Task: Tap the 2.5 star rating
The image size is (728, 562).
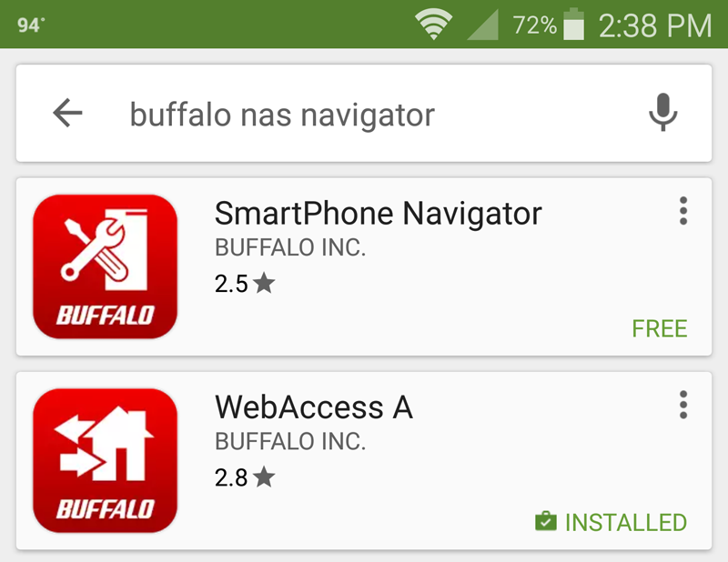Action: tap(245, 283)
